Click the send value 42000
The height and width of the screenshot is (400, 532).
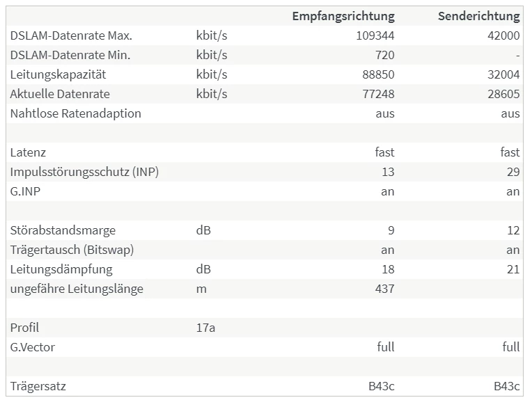coord(503,35)
